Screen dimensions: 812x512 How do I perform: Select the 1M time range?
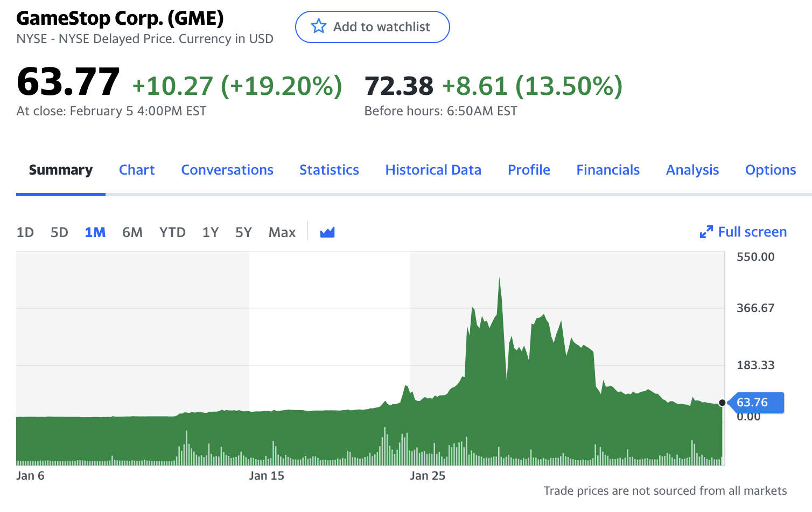[95, 232]
